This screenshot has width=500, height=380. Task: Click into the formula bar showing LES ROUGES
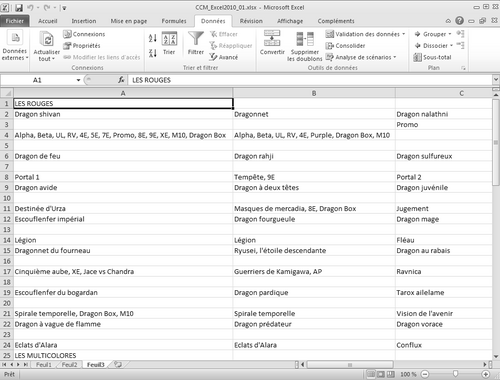(310, 80)
